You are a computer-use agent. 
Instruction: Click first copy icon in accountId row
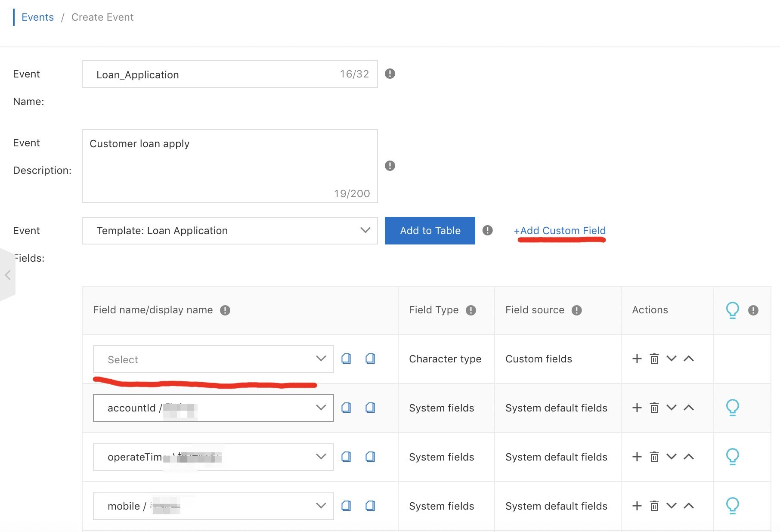pyautogui.click(x=346, y=408)
